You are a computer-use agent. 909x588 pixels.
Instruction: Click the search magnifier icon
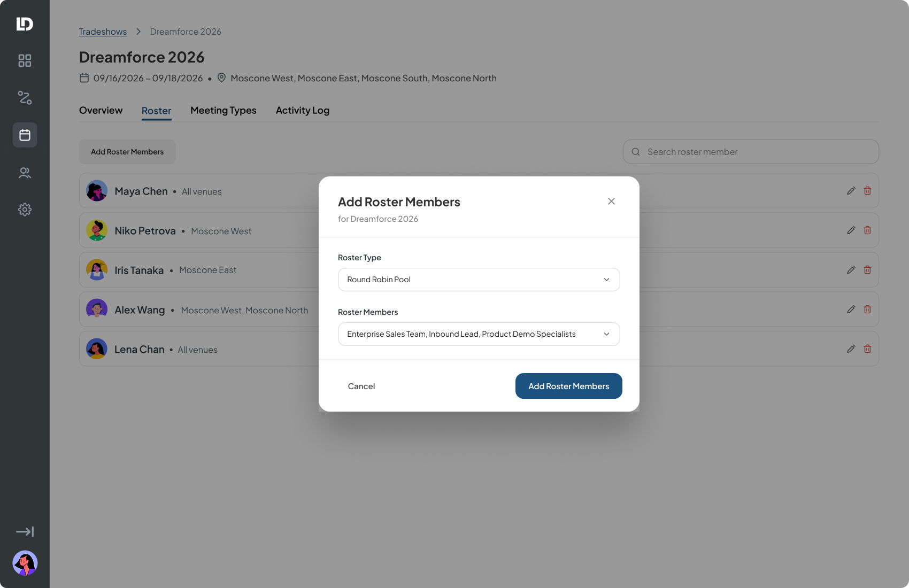pyautogui.click(x=636, y=152)
